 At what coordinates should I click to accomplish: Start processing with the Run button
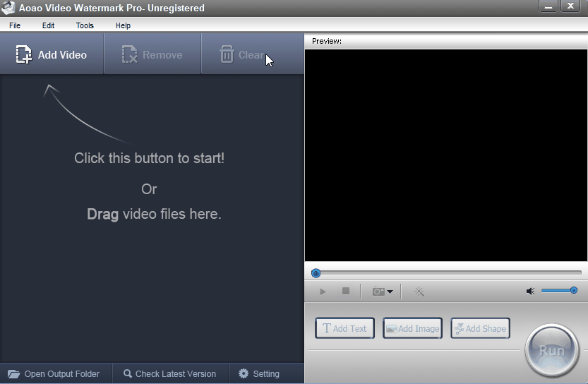[x=551, y=351]
